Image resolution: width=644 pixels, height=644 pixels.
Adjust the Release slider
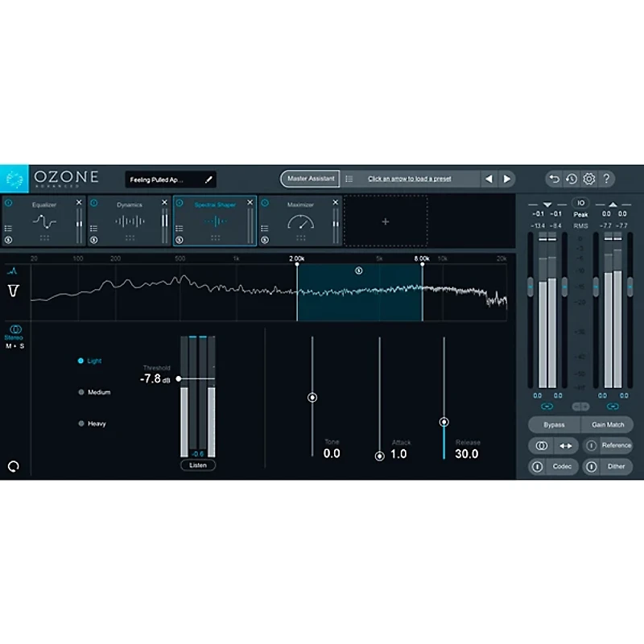tap(445, 421)
